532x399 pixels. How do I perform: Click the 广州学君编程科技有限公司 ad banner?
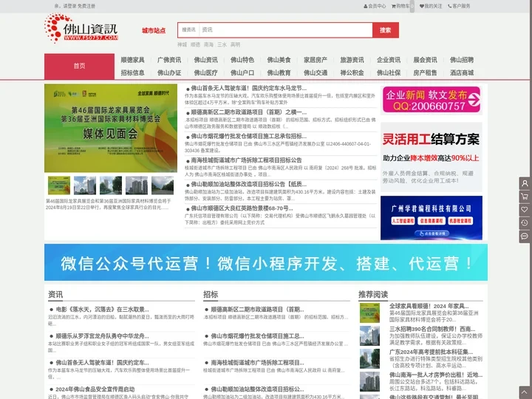432,218
